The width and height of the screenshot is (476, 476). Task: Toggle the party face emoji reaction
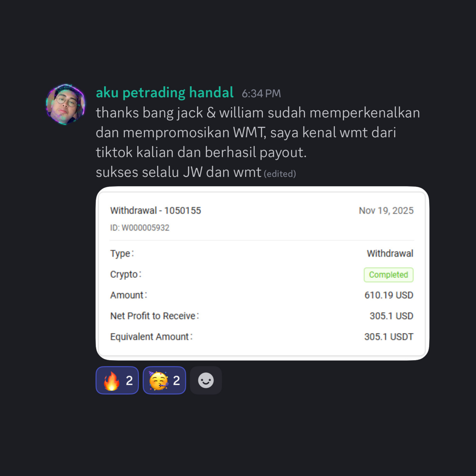coord(164,380)
